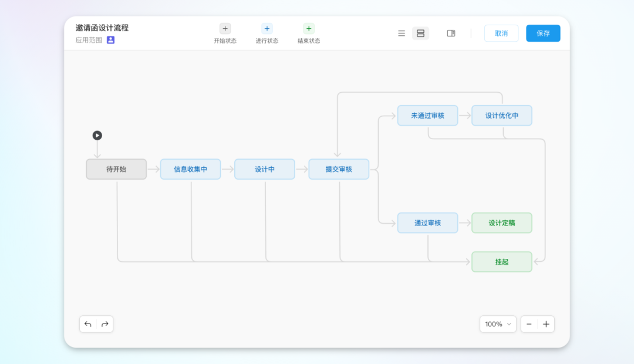Add a new 开始状态 start node

click(x=225, y=29)
